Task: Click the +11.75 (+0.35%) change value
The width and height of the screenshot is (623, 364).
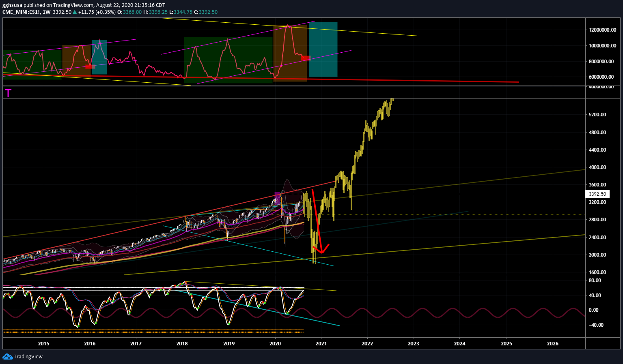Action: coord(97,12)
